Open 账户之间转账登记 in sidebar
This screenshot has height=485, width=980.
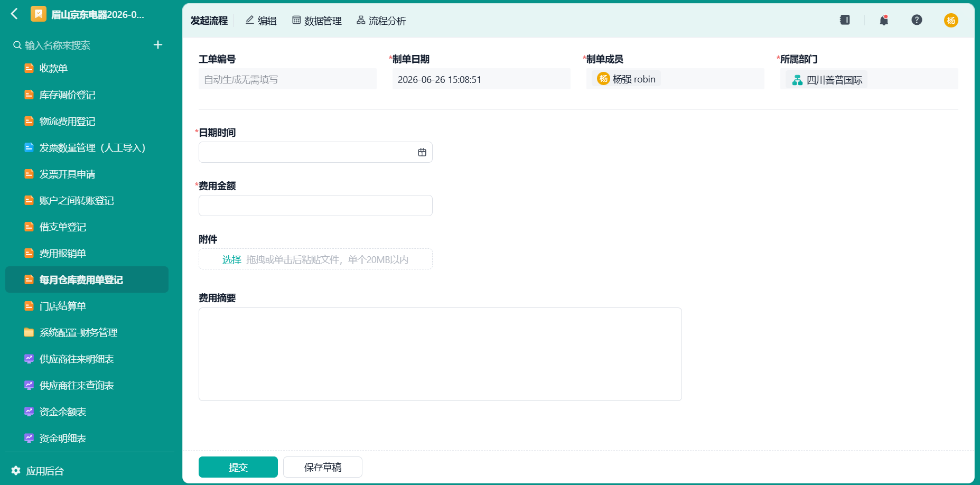(x=87, y=200)
